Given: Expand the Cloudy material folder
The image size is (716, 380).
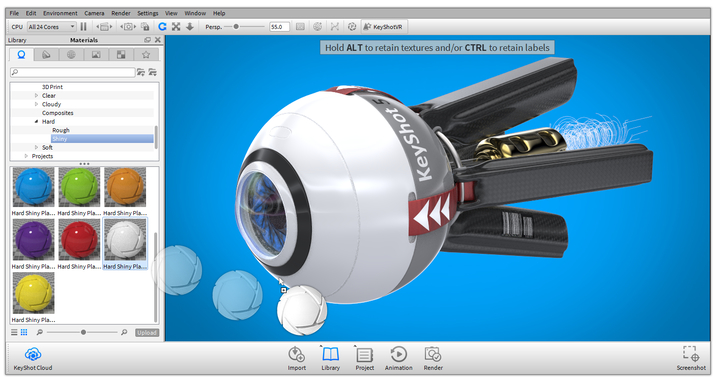Looking at the screenshot, I should coord(37,104).
